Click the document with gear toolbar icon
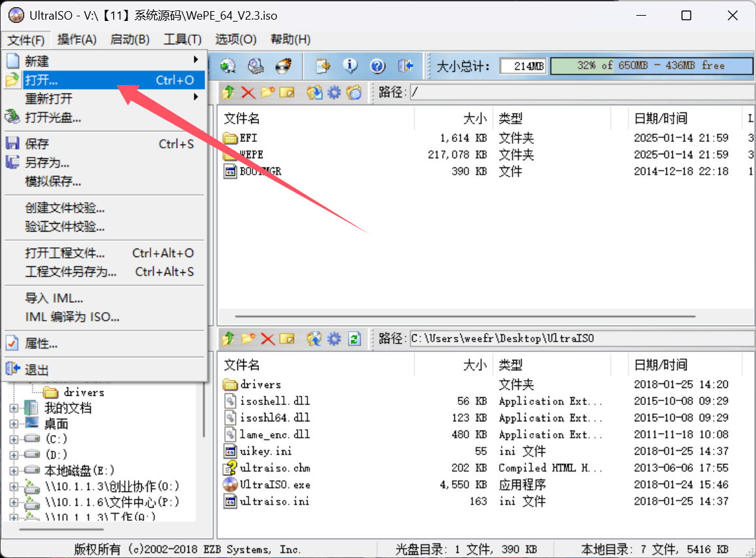This screenshot has width=756, height=558. (322, 65)
